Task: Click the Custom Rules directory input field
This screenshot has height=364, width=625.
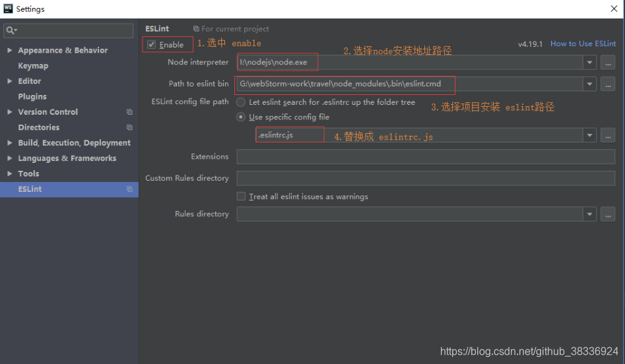Action: (426, 178)
